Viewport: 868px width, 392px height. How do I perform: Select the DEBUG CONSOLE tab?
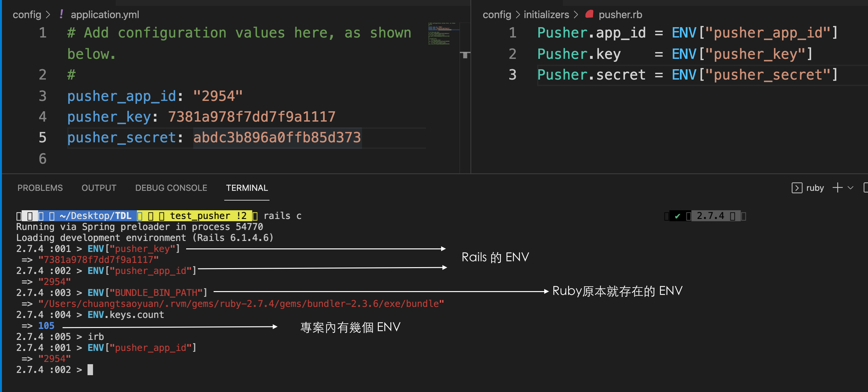[x=171, y=188]
